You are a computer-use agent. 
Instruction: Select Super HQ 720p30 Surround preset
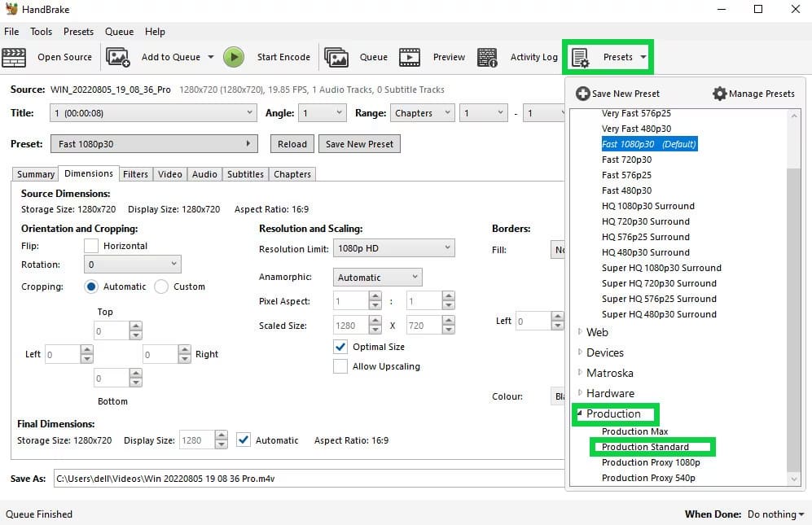click(659, 283)
